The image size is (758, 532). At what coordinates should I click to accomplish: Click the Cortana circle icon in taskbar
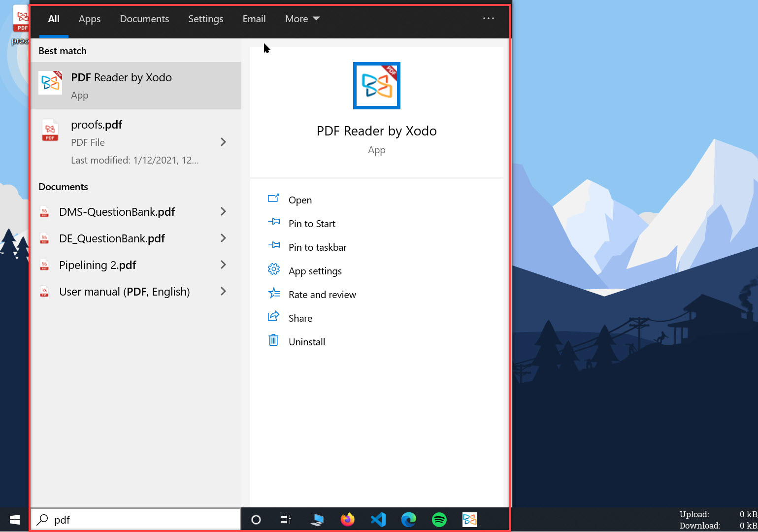click(256, 520)
